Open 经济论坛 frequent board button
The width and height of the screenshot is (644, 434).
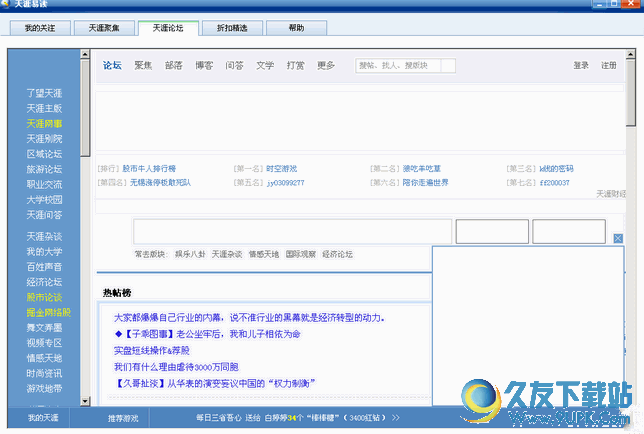click(338, 254)
